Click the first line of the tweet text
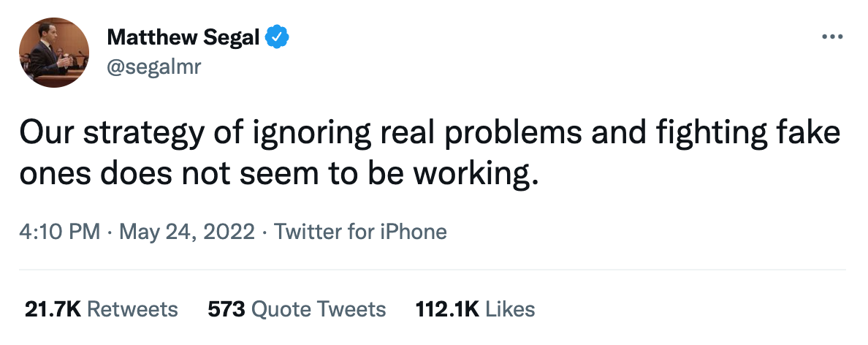Image resolution: width=868 pixels, height=345 pixels. click(x=430, y=134)
